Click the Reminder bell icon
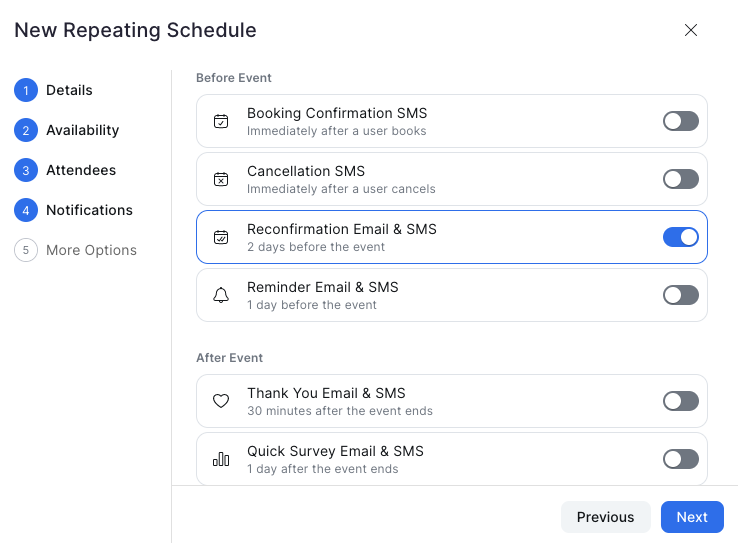 click(x=221, y=296)
